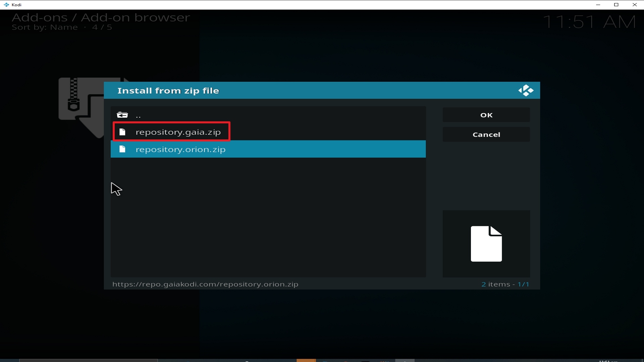
Task: Go up to parent folder entry
Action: coord(268,115)
